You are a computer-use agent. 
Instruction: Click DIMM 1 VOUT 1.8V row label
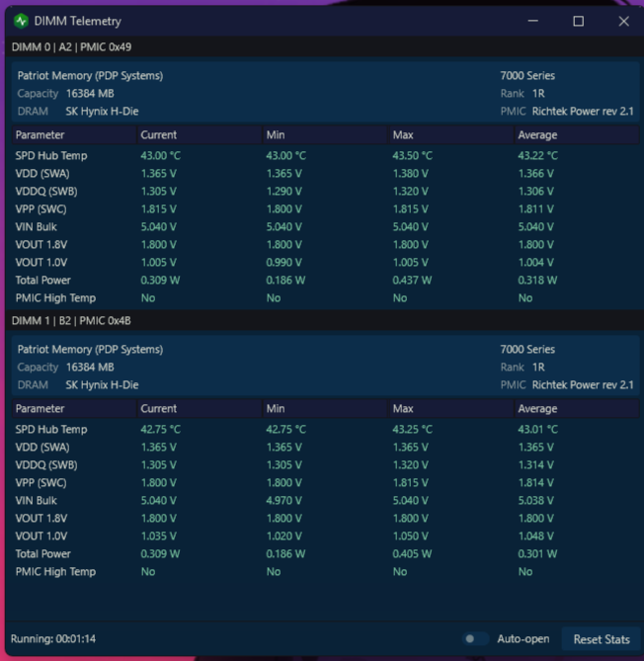pos(41,518)
